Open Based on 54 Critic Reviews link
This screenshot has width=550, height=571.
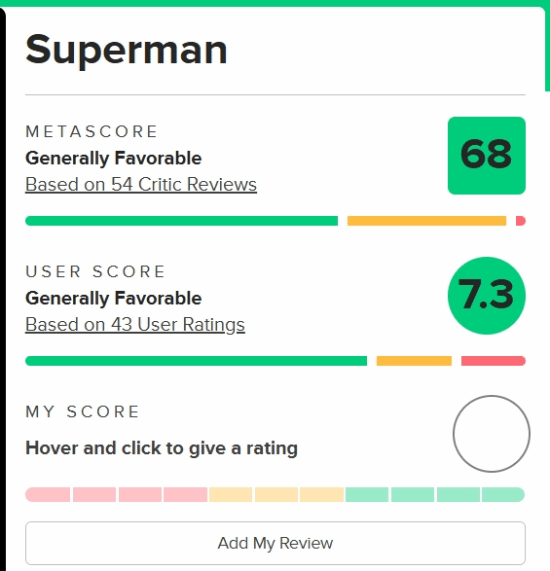click(141, 184)
